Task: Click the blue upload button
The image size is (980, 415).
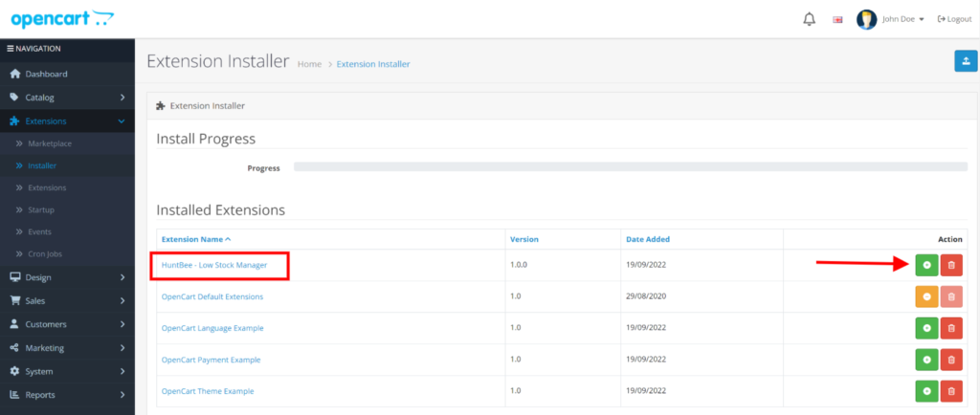Action: point(966,61)
